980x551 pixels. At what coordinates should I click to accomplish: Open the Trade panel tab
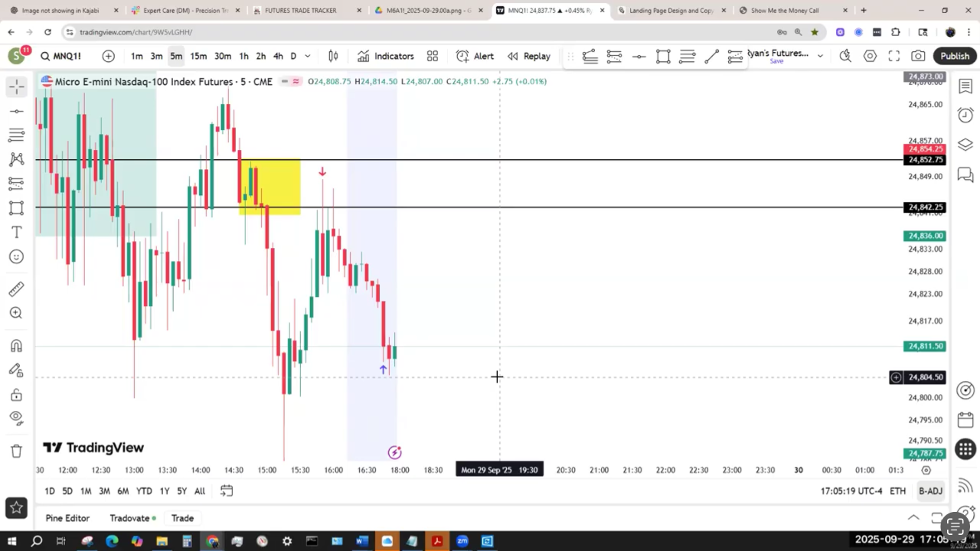point(182,518)
